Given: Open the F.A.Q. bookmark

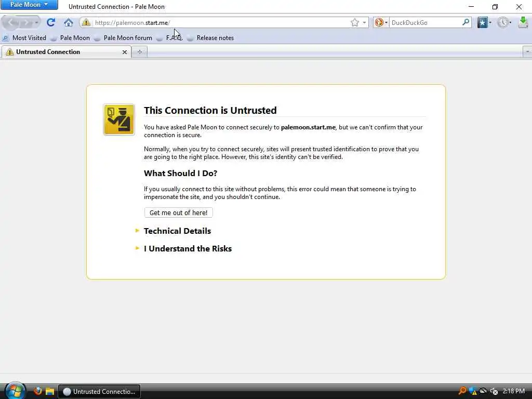Looking at the screenshot, I should [170, 38].
